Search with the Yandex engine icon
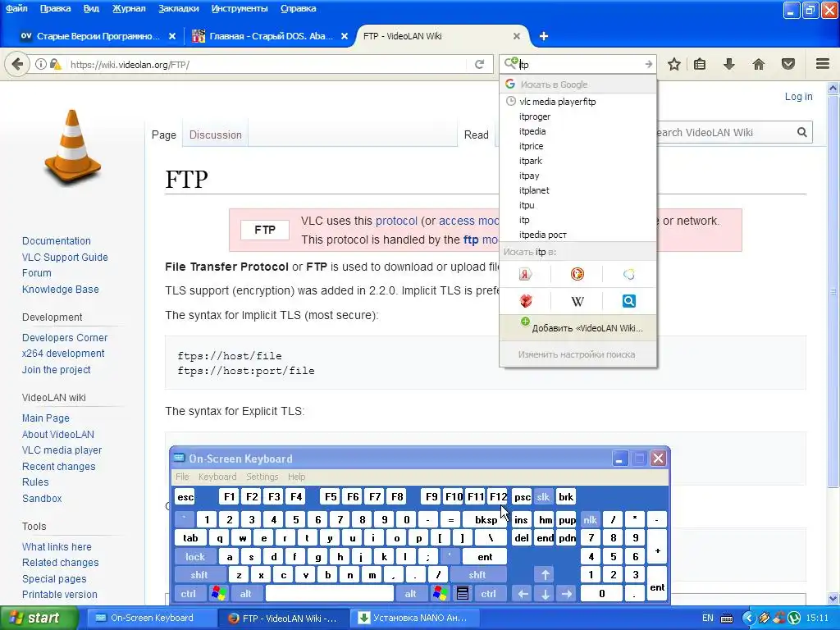This screenshot has height=630, width=840. [525, 274]
